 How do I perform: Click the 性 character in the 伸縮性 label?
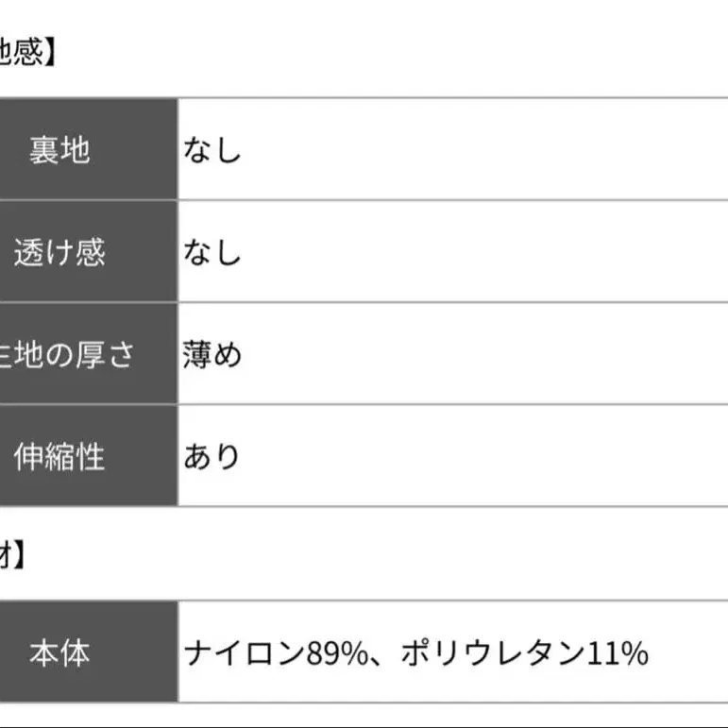[x=90, y=457]
